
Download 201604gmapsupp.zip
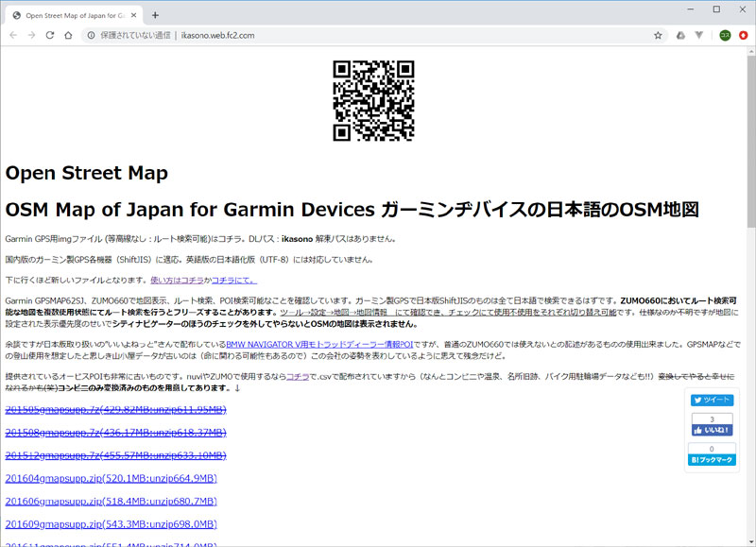[x=111, y=479]
